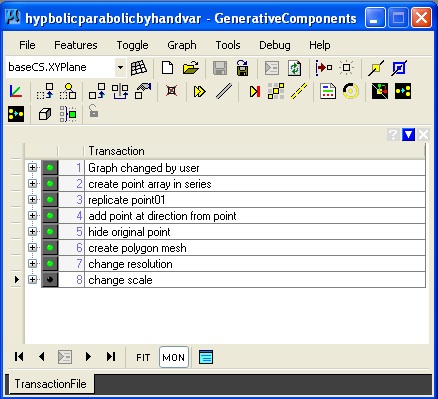Open a file with the folder icon
438x399 pixels.
pos(190,68)
